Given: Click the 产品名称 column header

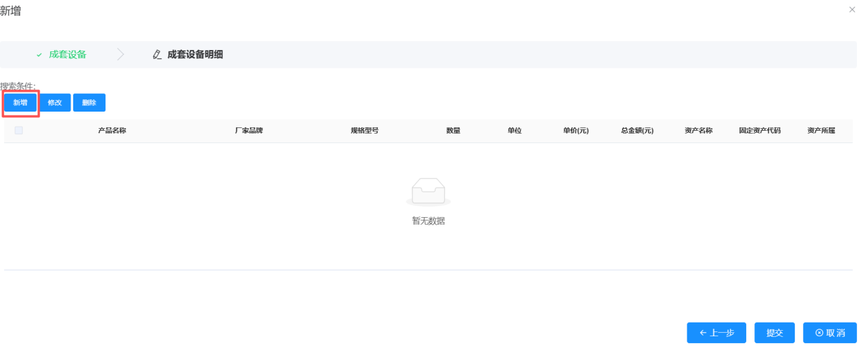Looking at the screenshot, I should click(112, 131).
